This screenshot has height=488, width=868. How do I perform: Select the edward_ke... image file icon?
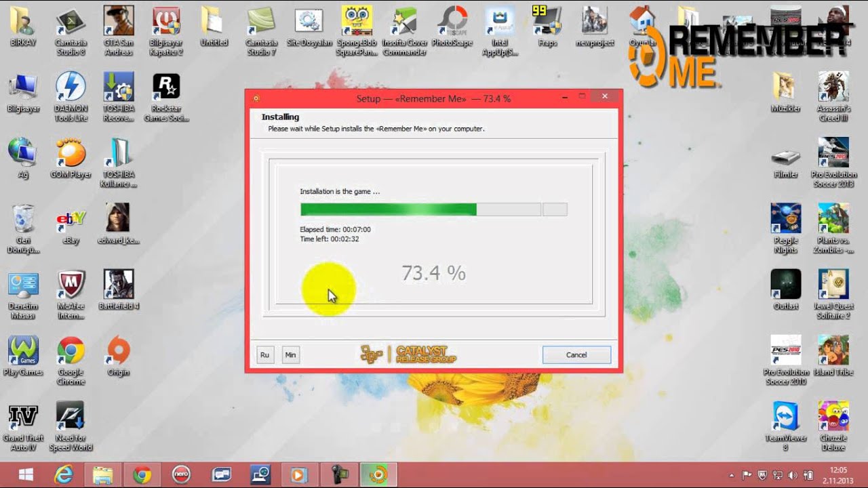click(x=118, y=224)
